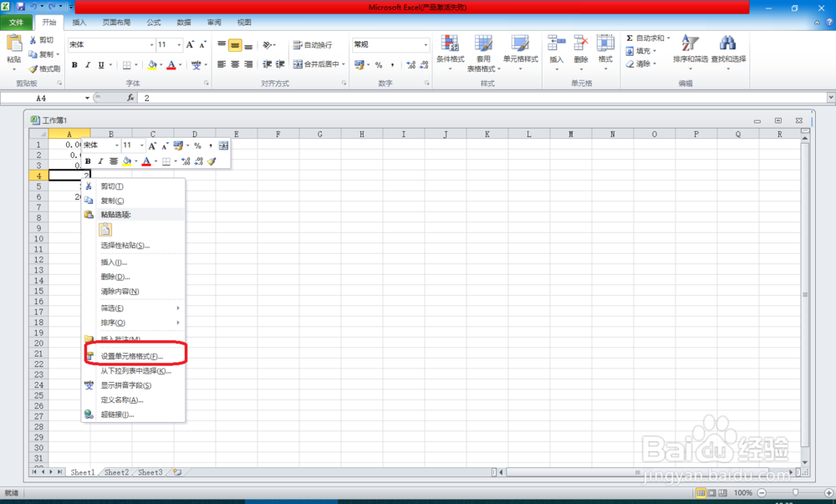Toggle center horizontal alignment in ribbon
Screen dimensions: 836x504
[235, 64]
